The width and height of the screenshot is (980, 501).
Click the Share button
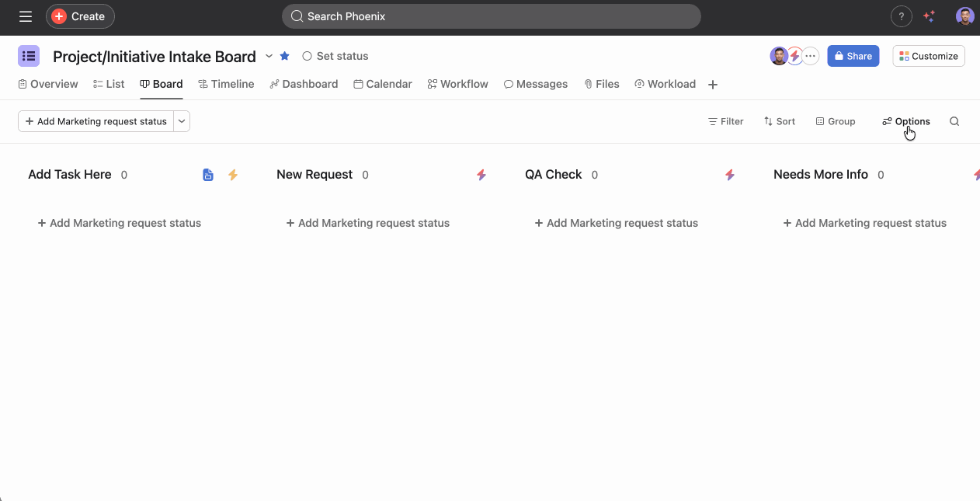(x=853, y=56)
